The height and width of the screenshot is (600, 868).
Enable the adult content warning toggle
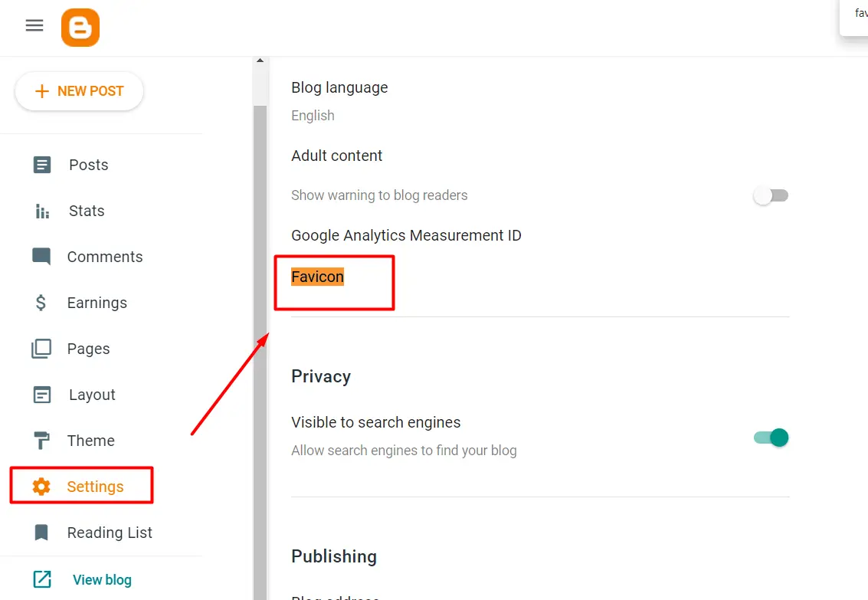tap(771, 195)
